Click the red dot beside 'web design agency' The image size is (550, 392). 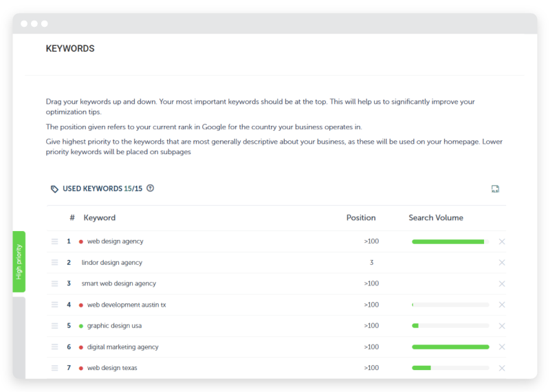tap(81, 242)
